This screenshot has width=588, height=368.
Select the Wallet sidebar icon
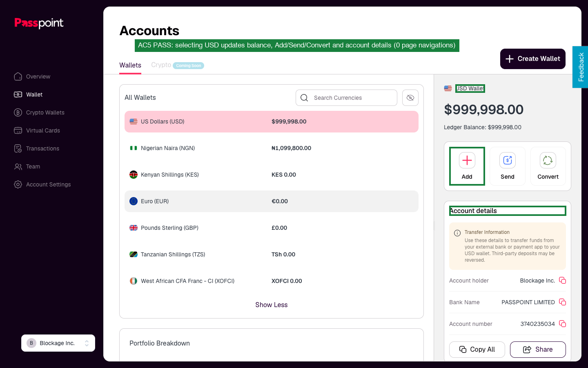point(18,94)
